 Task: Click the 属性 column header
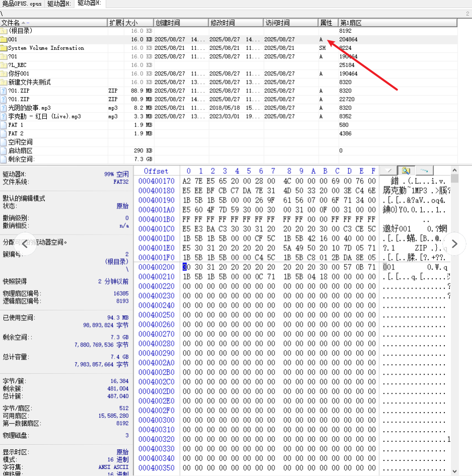tap(328, 23)
